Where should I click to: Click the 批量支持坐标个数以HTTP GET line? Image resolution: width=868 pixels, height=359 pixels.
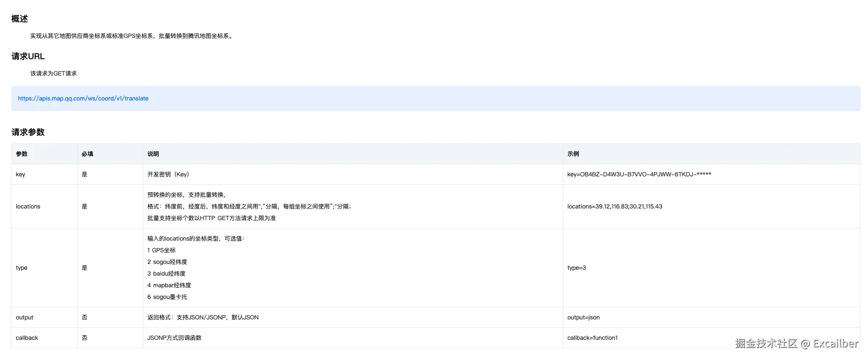pyautogui.click(x=212, y=218)
